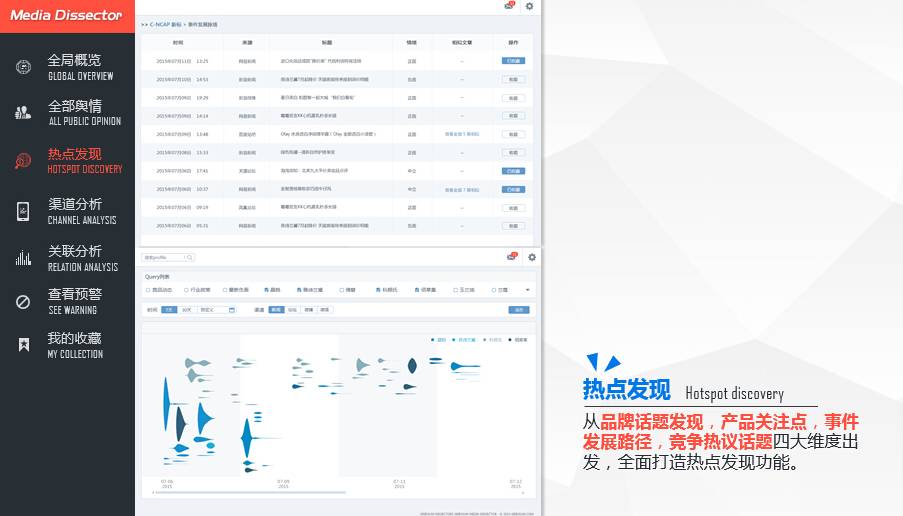Toggle the second checkbox in the Query list

[186, 290]
